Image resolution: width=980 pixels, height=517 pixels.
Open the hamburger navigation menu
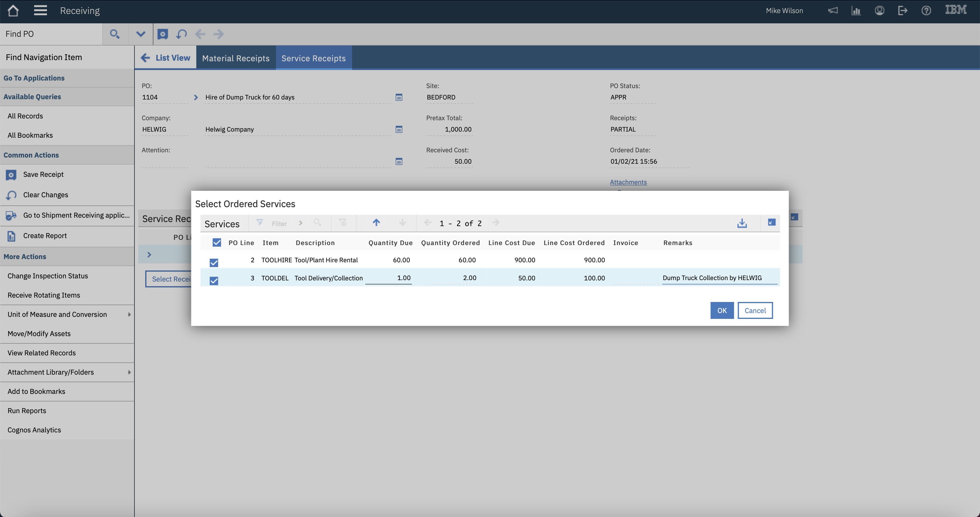coord(40,10)
